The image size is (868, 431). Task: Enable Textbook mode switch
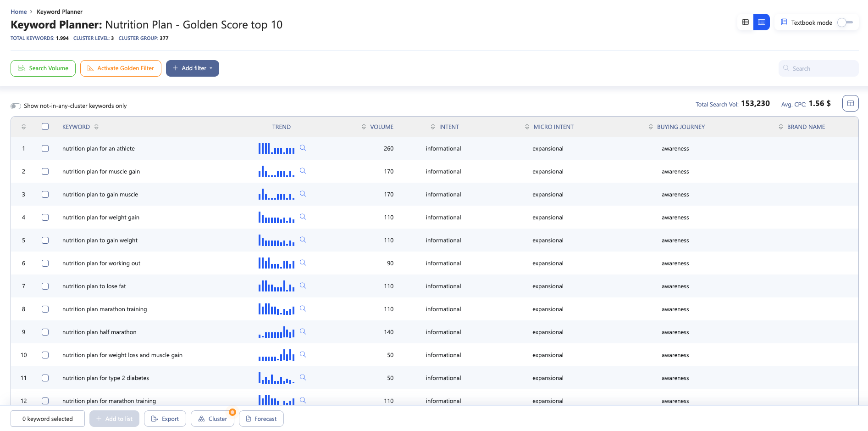pyautogui.click(x=845, y=22)
